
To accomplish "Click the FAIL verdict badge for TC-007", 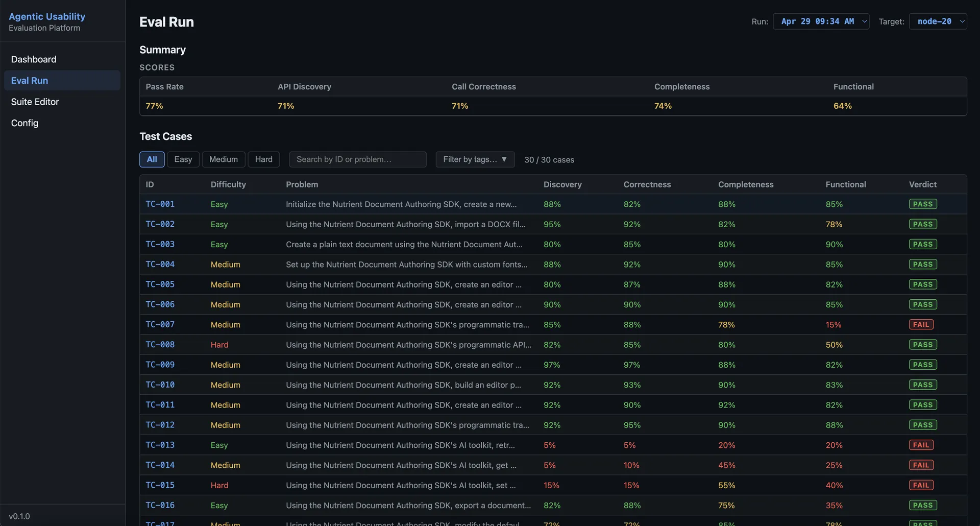I will pyautogui.click(x=921, y=325).
